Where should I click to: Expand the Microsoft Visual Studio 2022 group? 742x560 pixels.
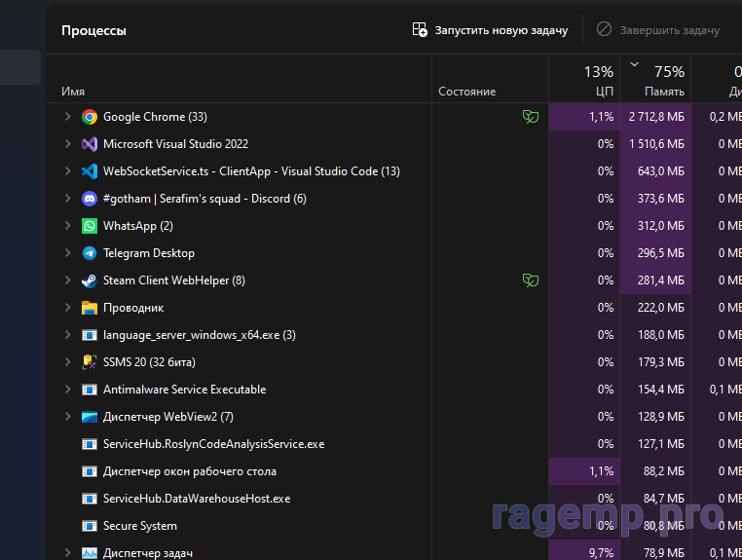[67, 144]
